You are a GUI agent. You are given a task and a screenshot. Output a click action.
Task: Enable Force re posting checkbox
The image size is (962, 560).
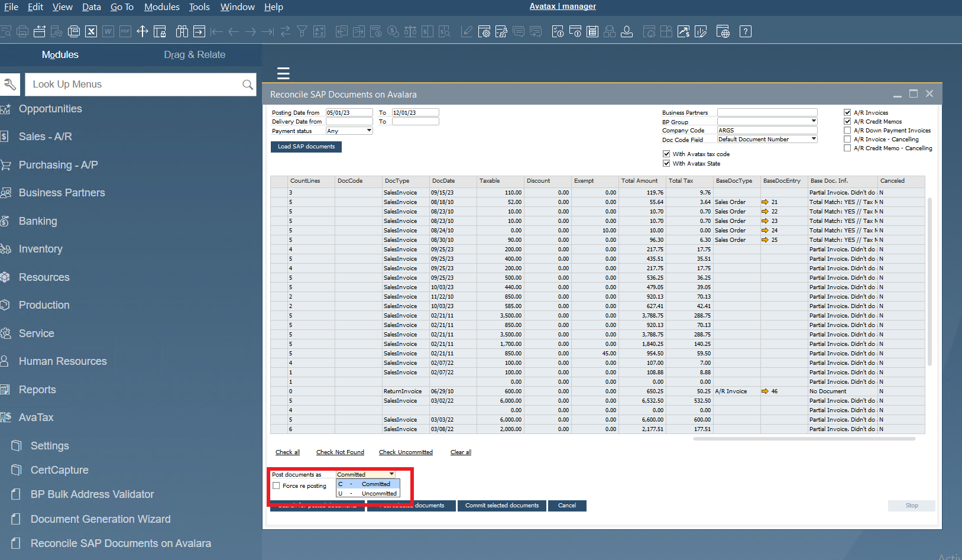(x=276, y=485)
